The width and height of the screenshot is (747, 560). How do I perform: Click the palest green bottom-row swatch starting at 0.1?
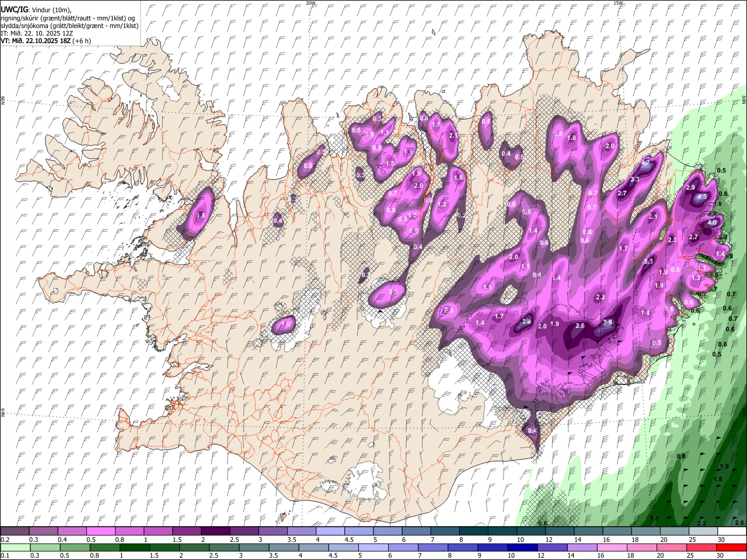pos(15,548)
